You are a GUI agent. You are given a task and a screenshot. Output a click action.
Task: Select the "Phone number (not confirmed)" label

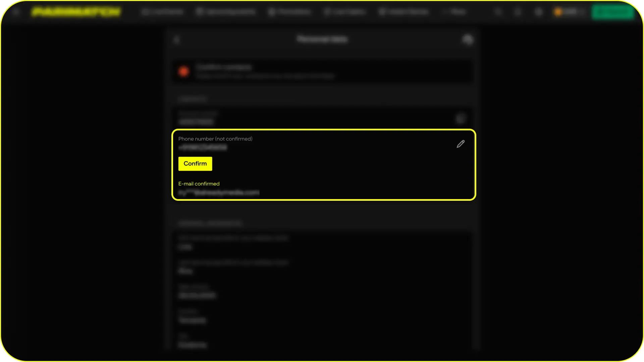pyautogui.click(x=215, y=139)
